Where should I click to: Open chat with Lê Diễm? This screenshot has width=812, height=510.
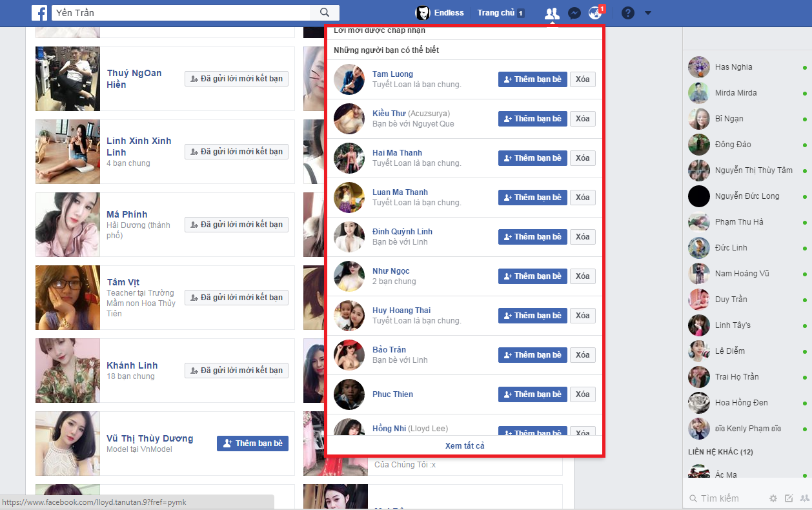click(747, 351)
